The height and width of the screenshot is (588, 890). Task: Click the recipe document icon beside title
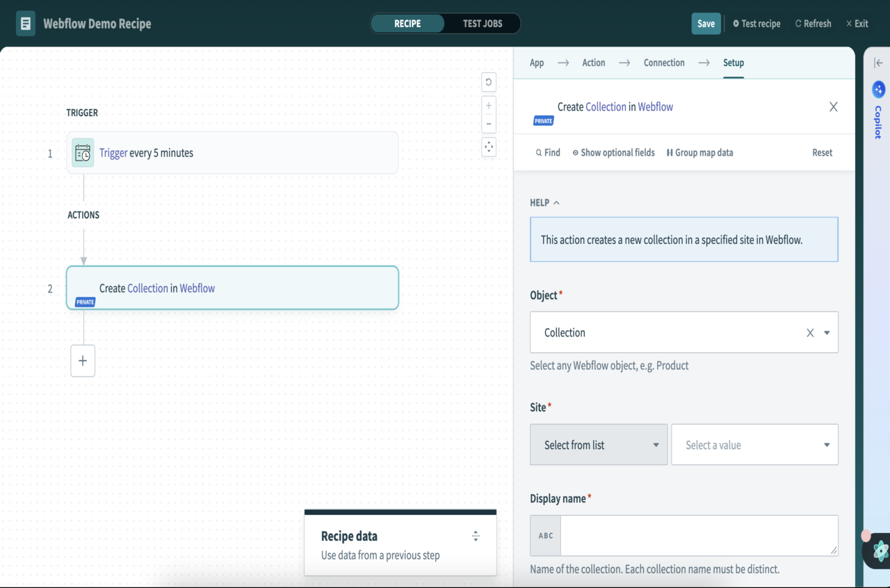[x=26, y=24]
